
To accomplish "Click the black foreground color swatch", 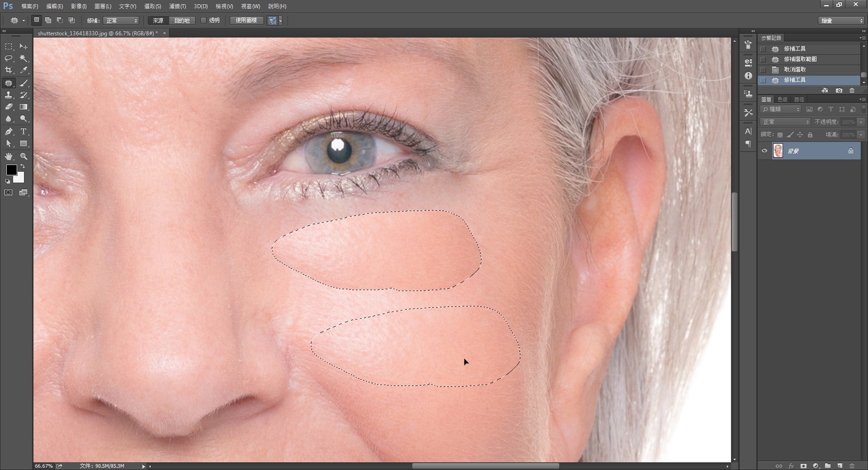I will point(11,170).
